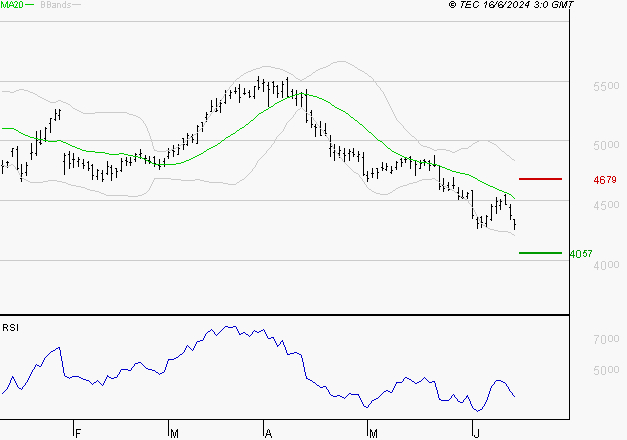This screenshot has height=440, width=627.
Task: Click the first M month marker (March)
Action: (174, 433)
